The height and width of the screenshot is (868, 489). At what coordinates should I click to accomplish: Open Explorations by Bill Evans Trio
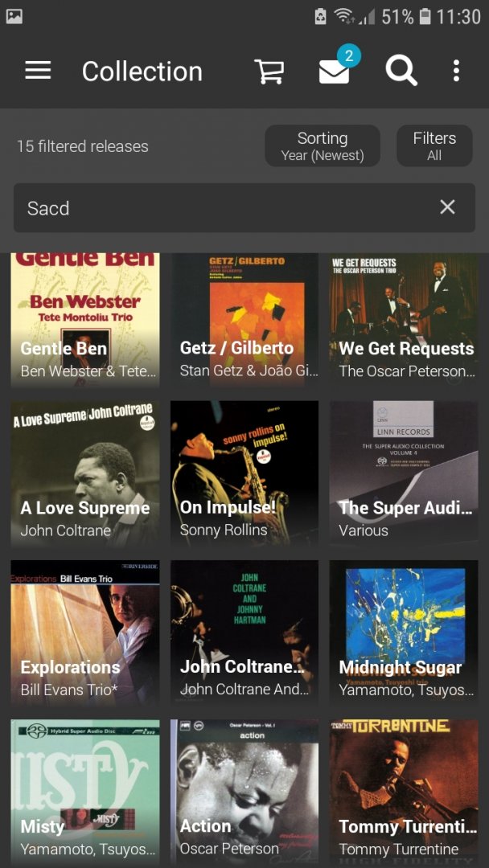(x=84, y=633)
